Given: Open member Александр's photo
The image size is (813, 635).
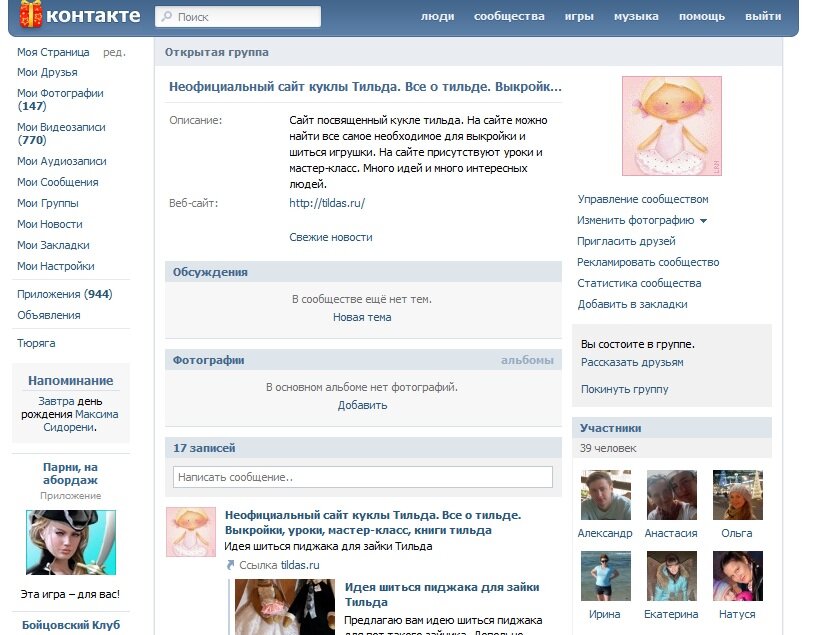Looking at the screenshot, I should click(x=606, y=495).
